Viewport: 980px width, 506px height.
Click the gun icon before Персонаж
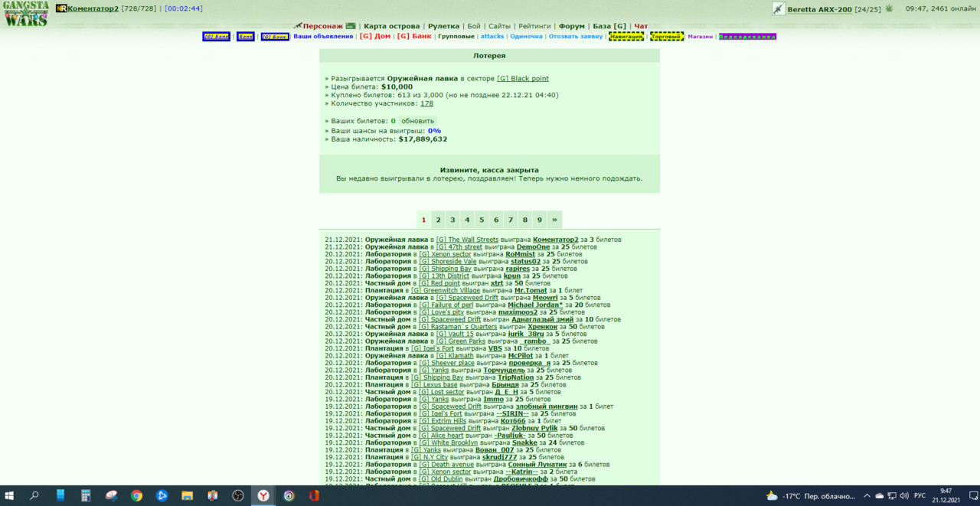[x=297, y=25]
